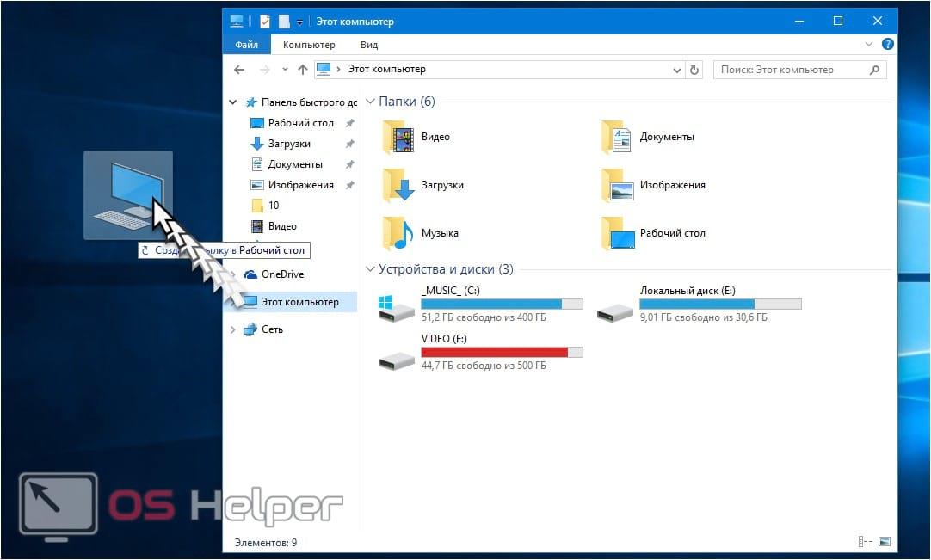Screen dimensions: 931x560
Task: Click the Forward navigation arrow
Action: tap(265, 70)
